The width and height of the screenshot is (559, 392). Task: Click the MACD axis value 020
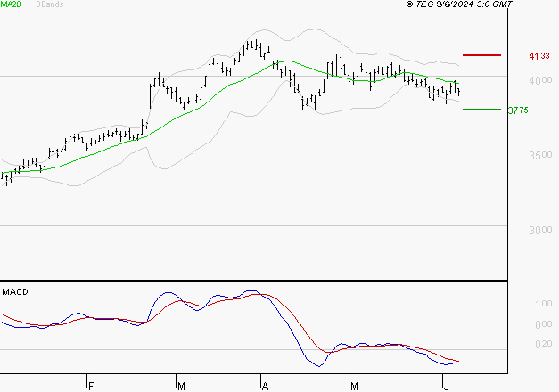click(543, 344)
